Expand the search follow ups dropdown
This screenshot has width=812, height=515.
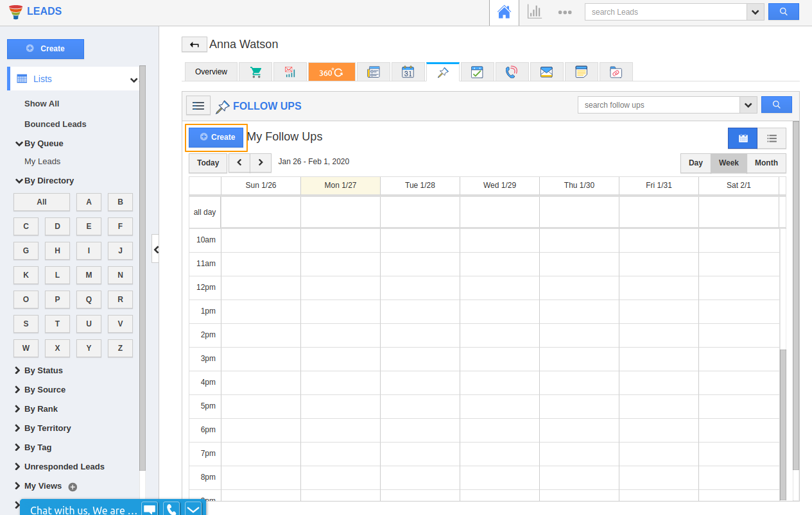point(748,105)
